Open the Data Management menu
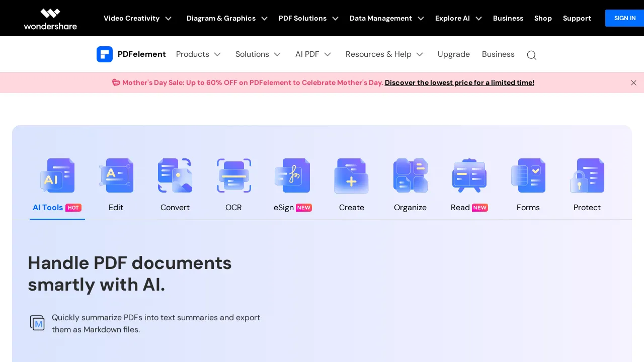Screen dimensions: 644x362 (381, 18)
